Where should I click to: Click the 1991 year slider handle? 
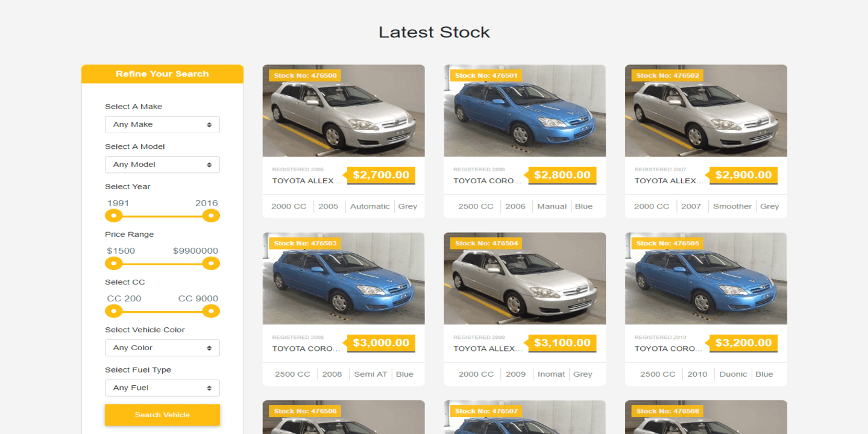click(x=113, y=216)
